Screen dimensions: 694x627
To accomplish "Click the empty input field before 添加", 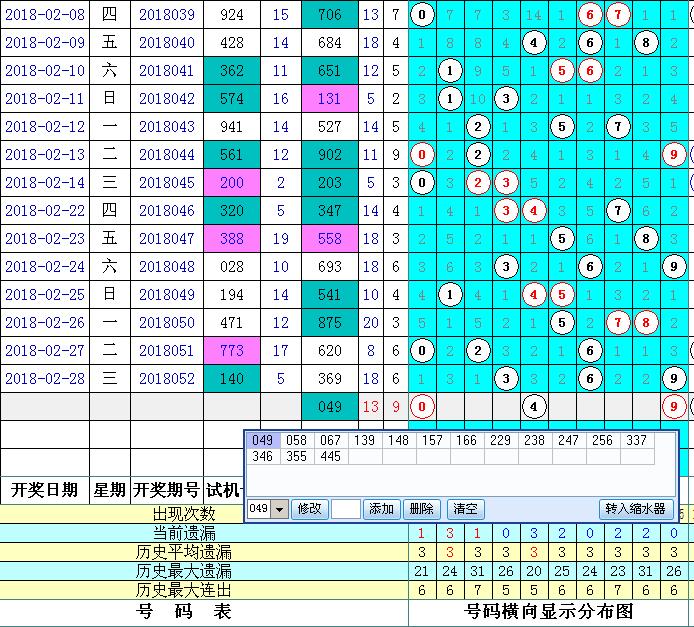I will 345,508.
